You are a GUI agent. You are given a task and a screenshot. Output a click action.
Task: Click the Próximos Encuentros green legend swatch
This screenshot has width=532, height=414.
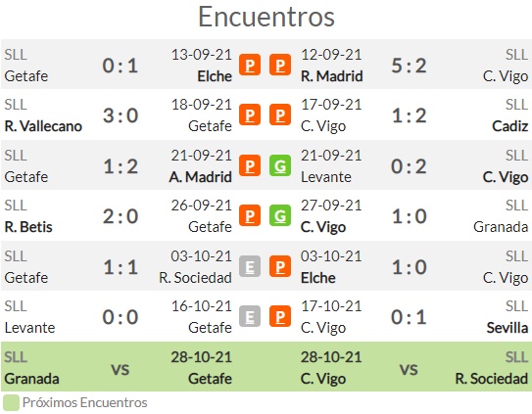coord(11,403)
